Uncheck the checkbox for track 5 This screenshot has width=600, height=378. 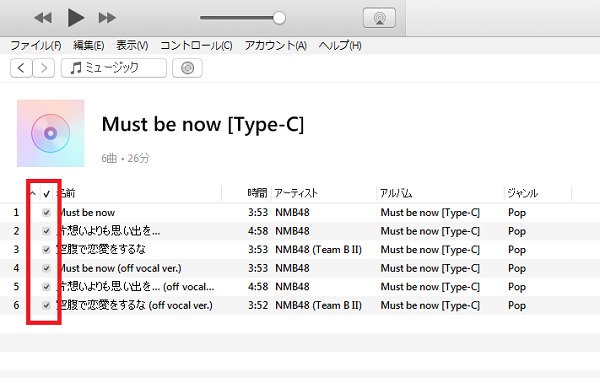coord(46,287)
